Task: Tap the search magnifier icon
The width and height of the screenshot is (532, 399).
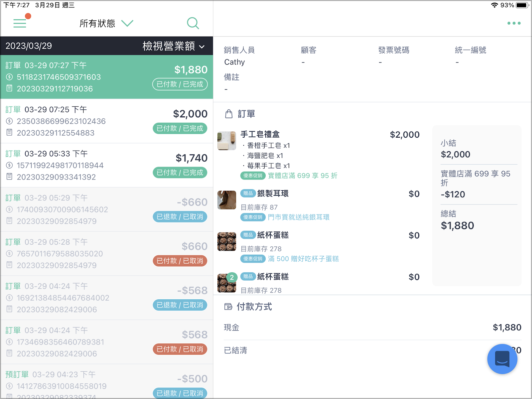Action: pyautogui.click(x=193, y=23)
